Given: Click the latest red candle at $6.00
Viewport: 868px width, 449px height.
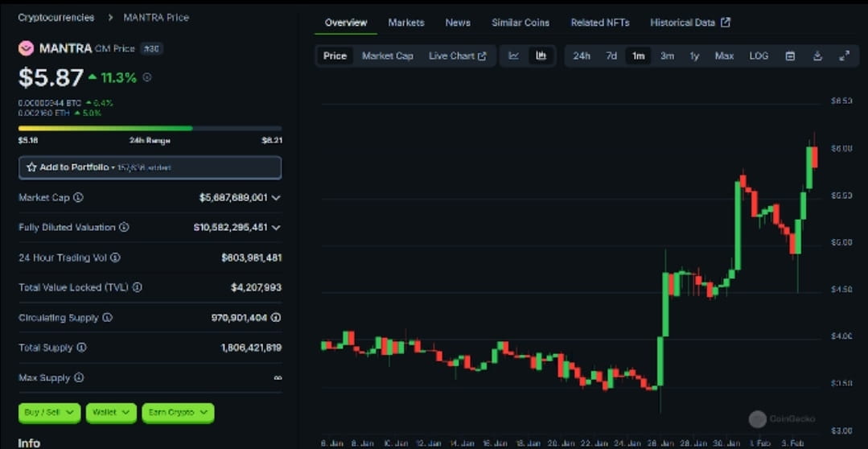Looking at the screenshot, I should coord(814,157).
